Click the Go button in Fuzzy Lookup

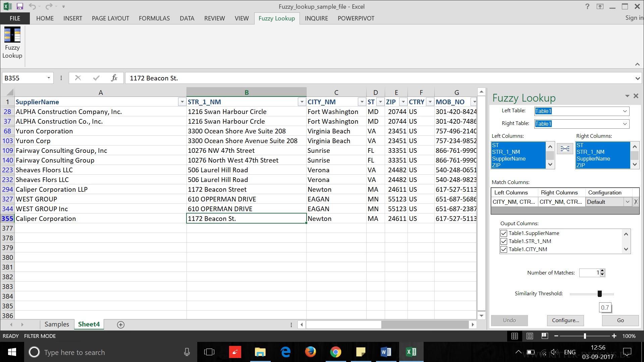[x=621, y=320]
